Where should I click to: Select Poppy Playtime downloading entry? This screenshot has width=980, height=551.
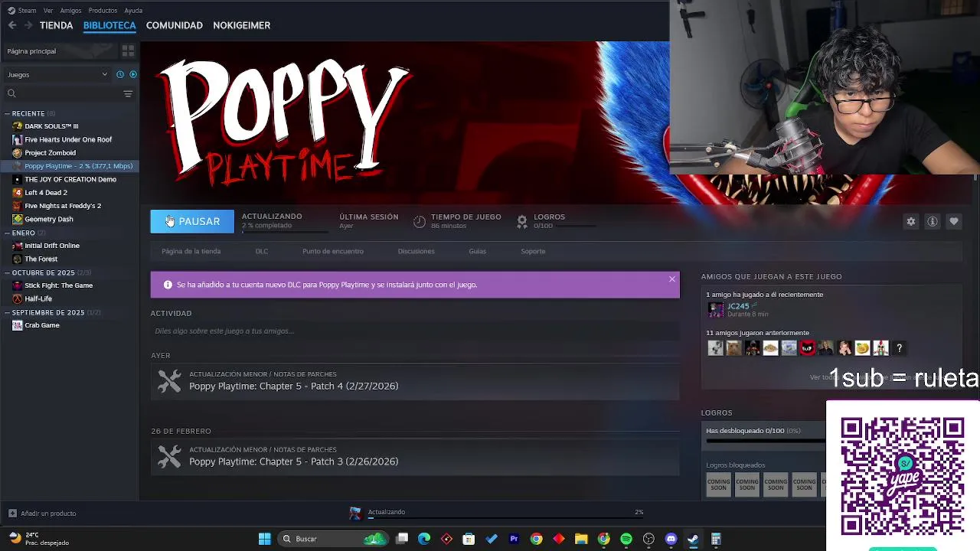click(70, 166)
